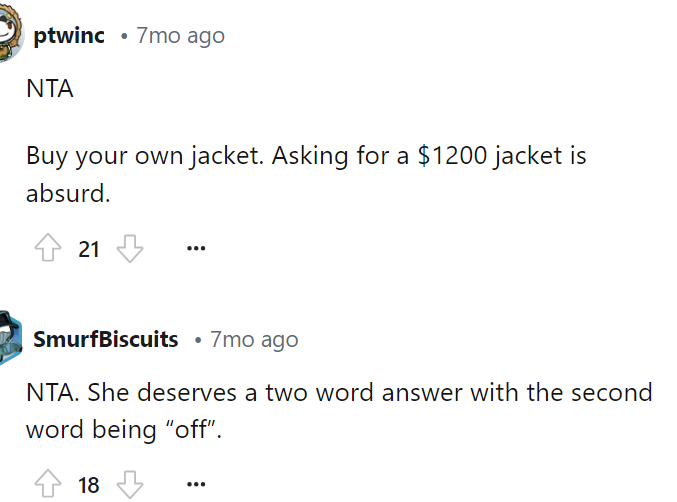Open the ptwinc username link
677x502 pixels.
coord(69,36)
